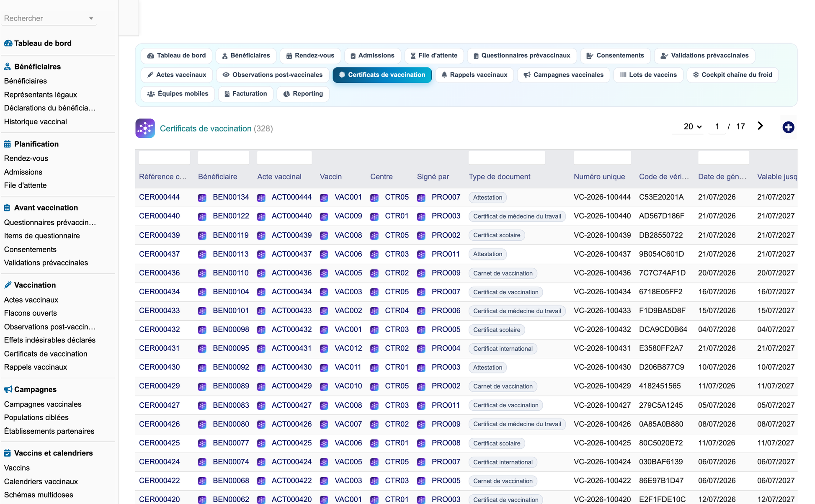The image size is (815, 504).
Task: Click vaccine icon next to VAC007
Action: pyautogui.click(x=324, y=424)
